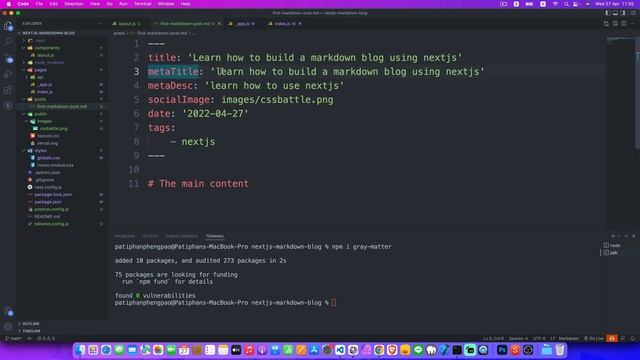Click the Wi-Fi icon in menu bar
This screenshot has height=360, width=640.
pos(555,4)
